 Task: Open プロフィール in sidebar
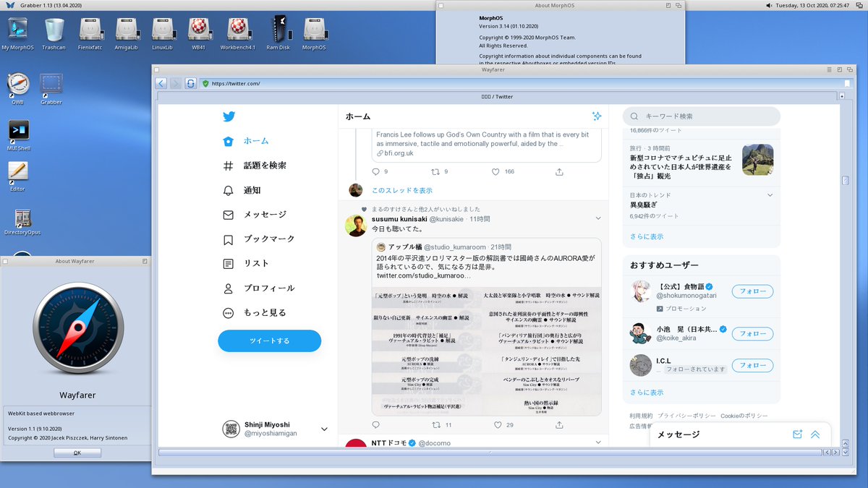click(x=259, y=288)
